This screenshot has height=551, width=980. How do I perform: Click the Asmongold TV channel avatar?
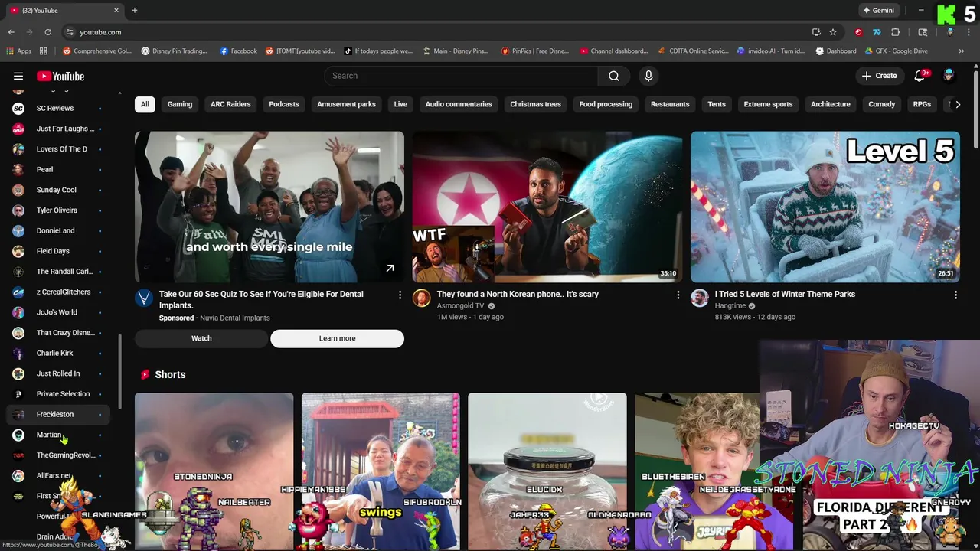[x=422, y=298]
